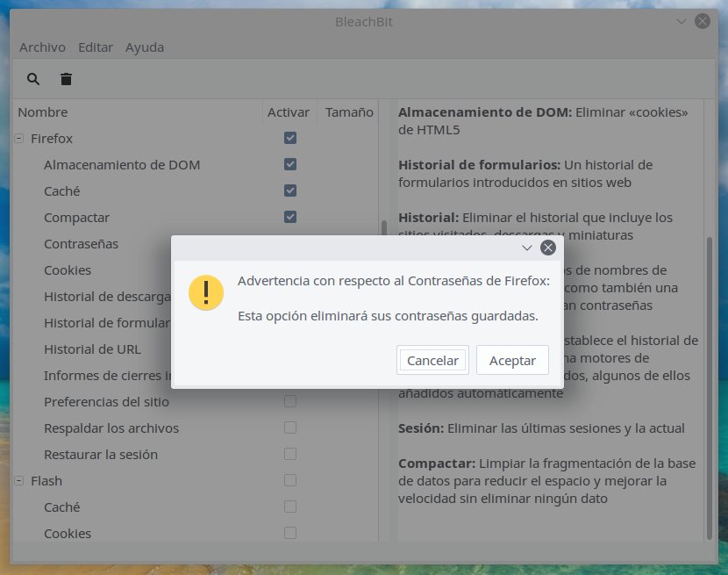Open the Archivo menu

[42, 47]
